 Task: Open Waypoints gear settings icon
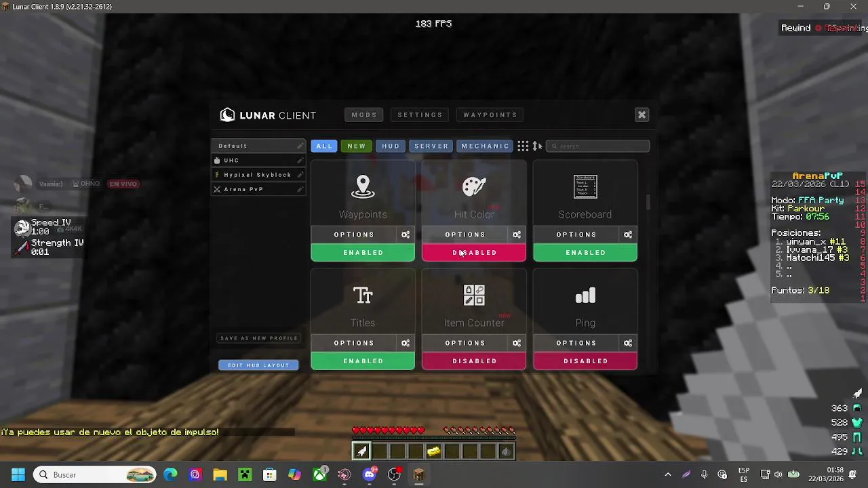click(406, 235)
